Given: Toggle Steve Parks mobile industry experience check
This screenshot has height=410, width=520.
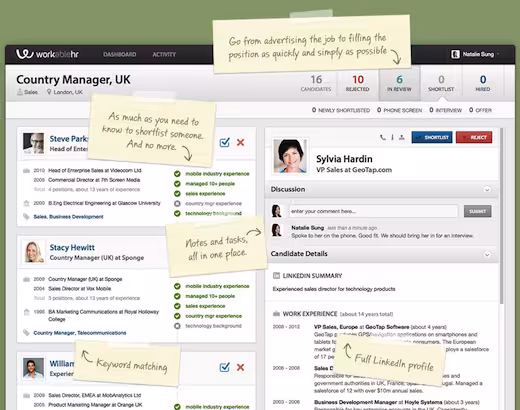Looking at the screenshot, I should click(x=177, y=174).
